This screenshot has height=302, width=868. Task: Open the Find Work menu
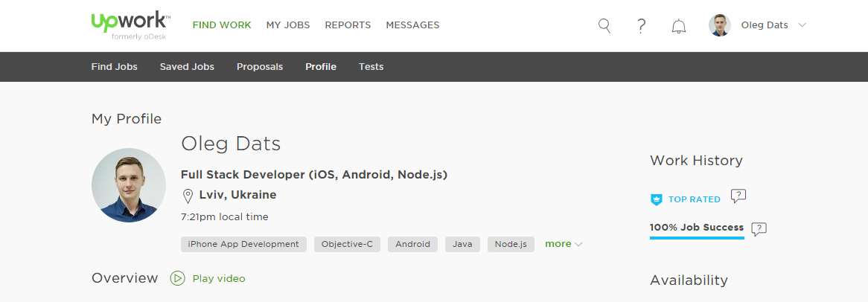pyautogui.click(x=222, y=25)
